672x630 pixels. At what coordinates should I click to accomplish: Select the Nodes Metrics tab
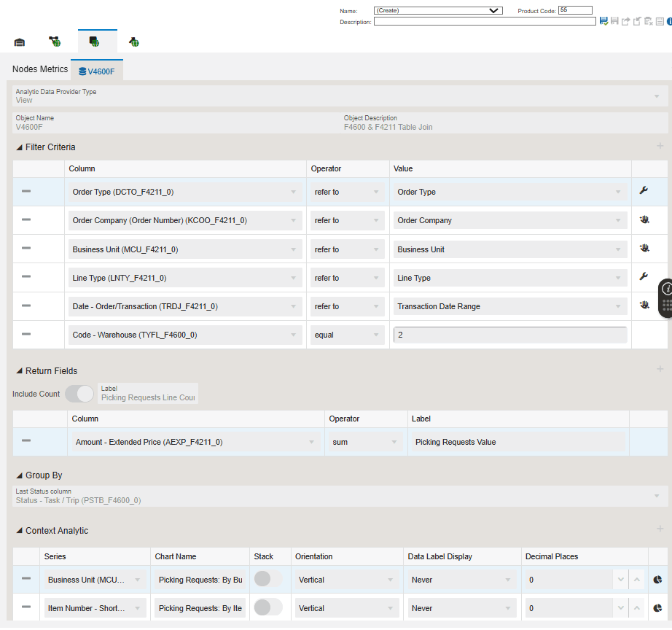[x=40, y=69]
